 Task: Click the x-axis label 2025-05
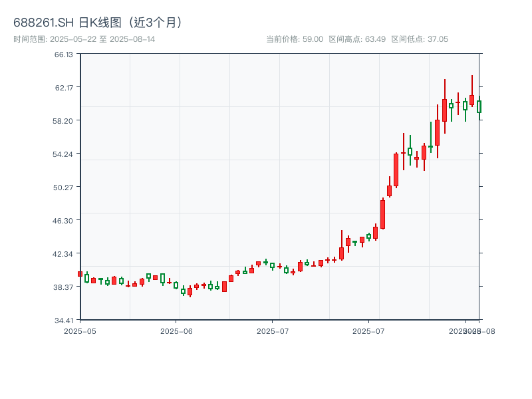(x=80, y=330)
